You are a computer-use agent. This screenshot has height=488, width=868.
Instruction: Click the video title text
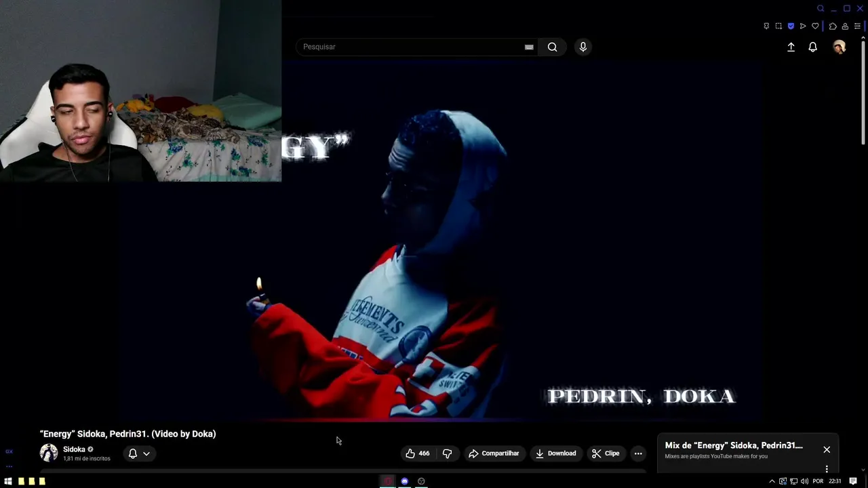pyautogui.click(x=127, y=434)
